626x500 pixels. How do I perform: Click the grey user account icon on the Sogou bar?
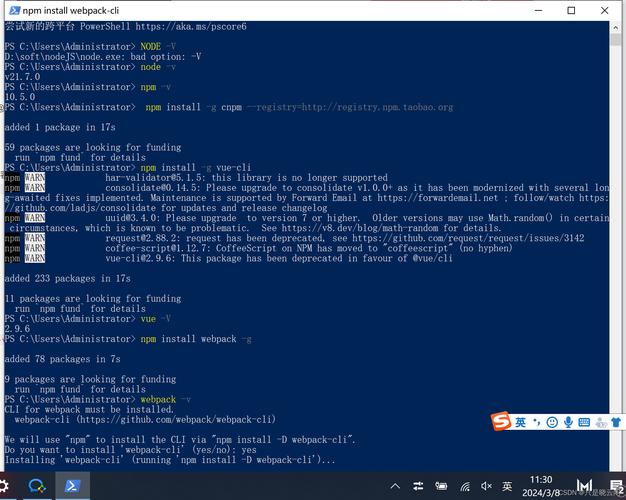[601, 422]
